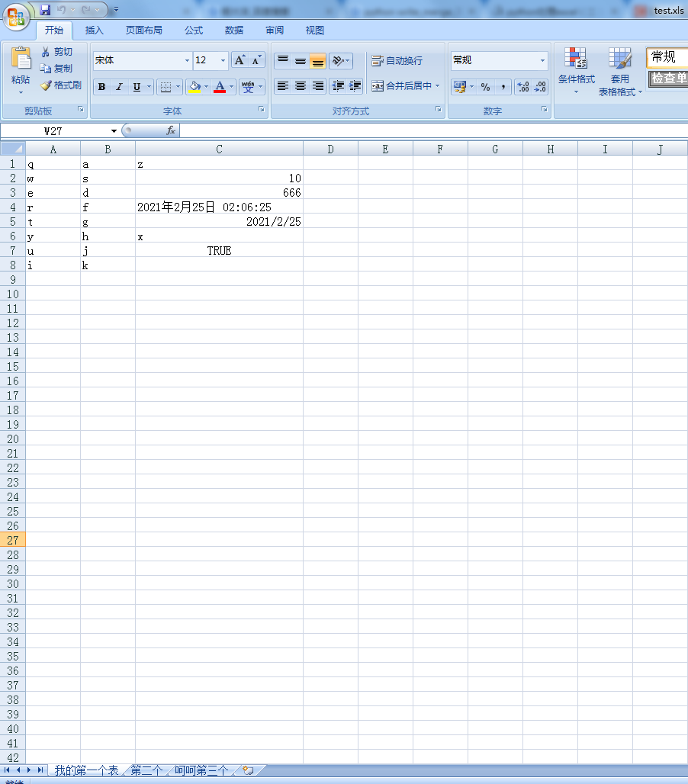
Task: Click 合并后居中 merge and center button
Action: (401, 86)
